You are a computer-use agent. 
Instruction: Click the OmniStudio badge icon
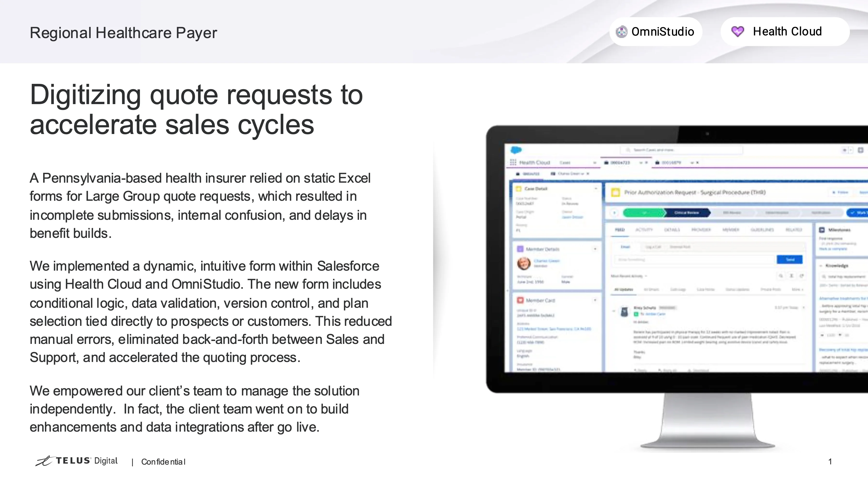(x=621, y=32)
